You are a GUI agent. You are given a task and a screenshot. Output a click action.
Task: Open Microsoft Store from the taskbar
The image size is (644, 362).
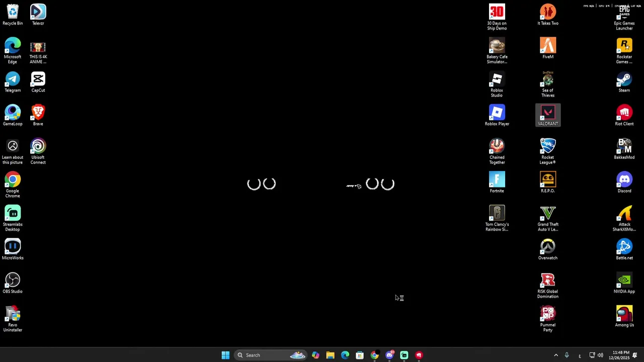tap(360, 355)
